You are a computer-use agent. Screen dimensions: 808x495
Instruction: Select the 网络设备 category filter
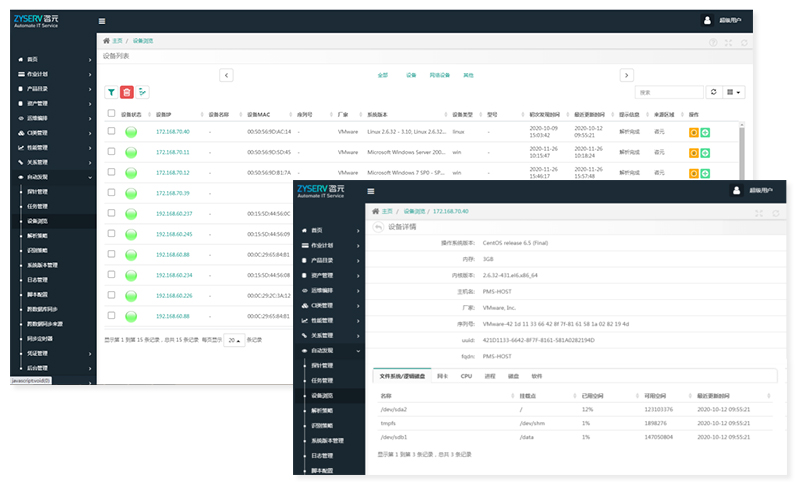[440, 75]
